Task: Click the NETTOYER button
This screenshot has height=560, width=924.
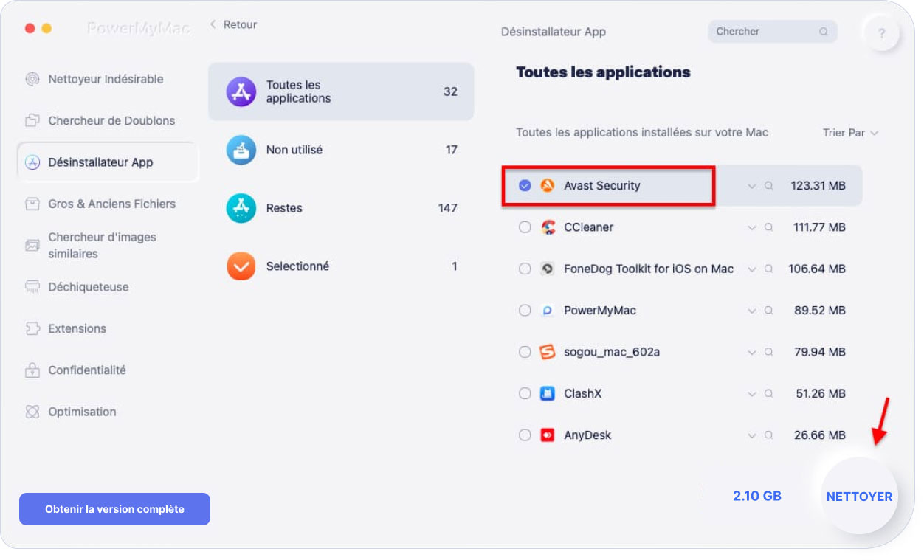Action: click(x=859, y=497)
